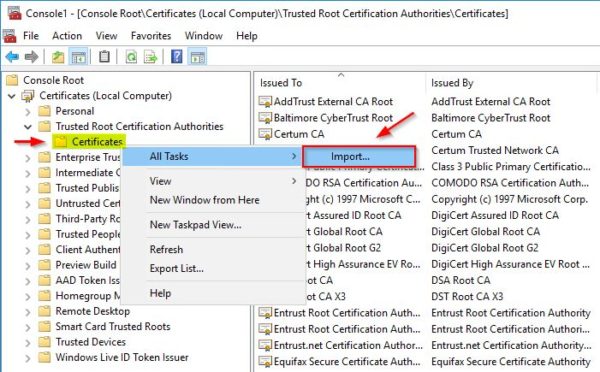600x372 pixels.
Task: Click the Remote Desktop folder icon
Action: 44,311
